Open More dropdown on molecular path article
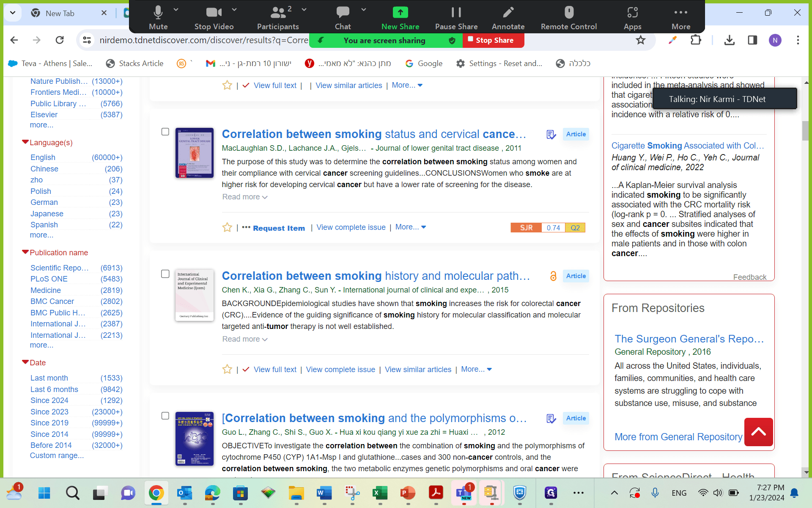 tap(476, 369)
